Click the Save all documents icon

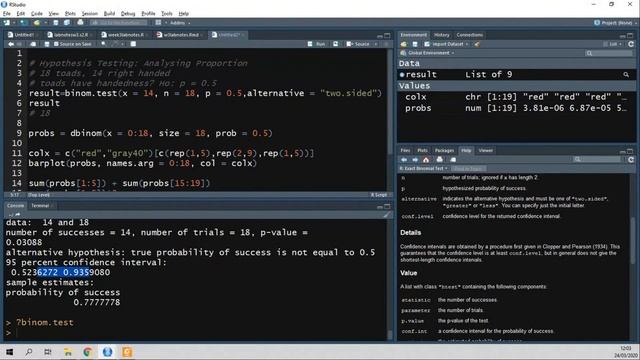[67, 23]
